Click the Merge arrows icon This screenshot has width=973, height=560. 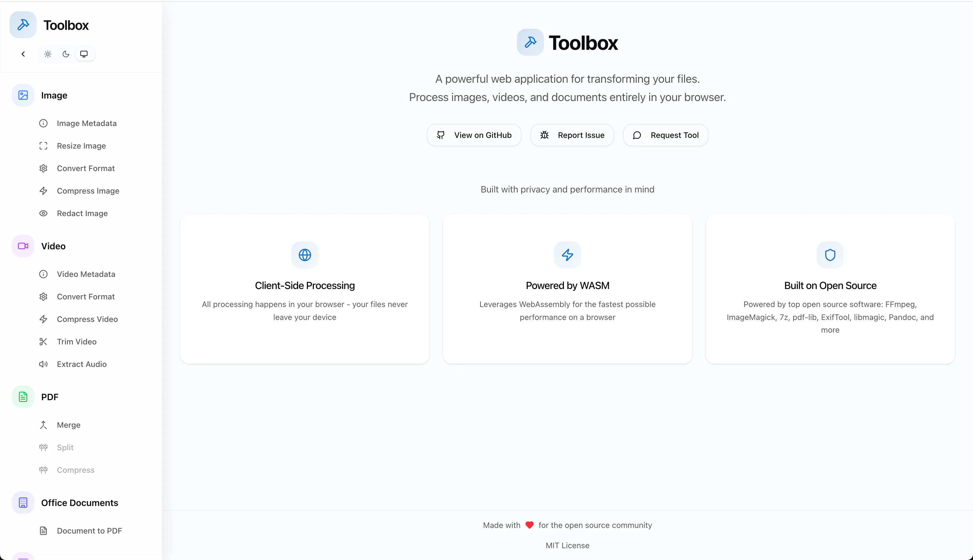[43, 425]
